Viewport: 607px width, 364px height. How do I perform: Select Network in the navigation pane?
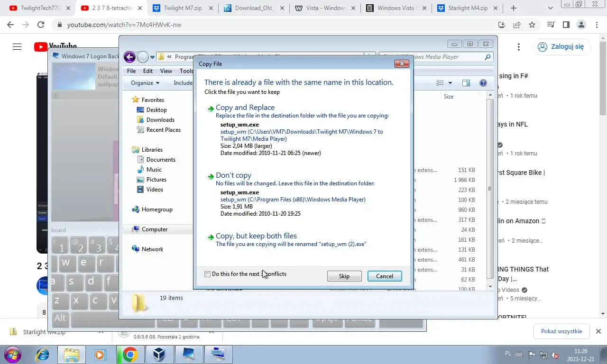pos(152,249)
